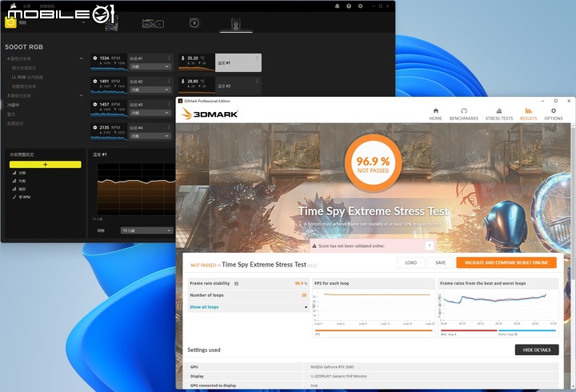Open the kebab menu for fan #1
The image size is (576, 392).
point(170,58)
